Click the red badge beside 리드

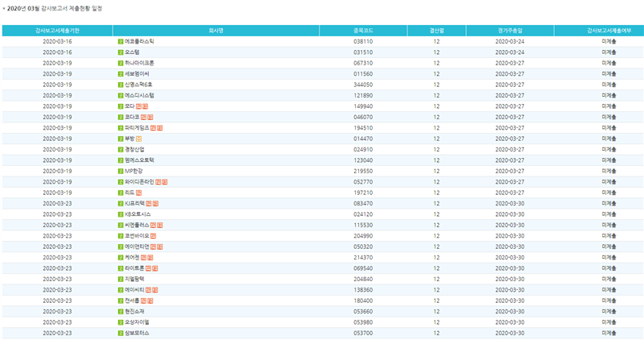138,193
